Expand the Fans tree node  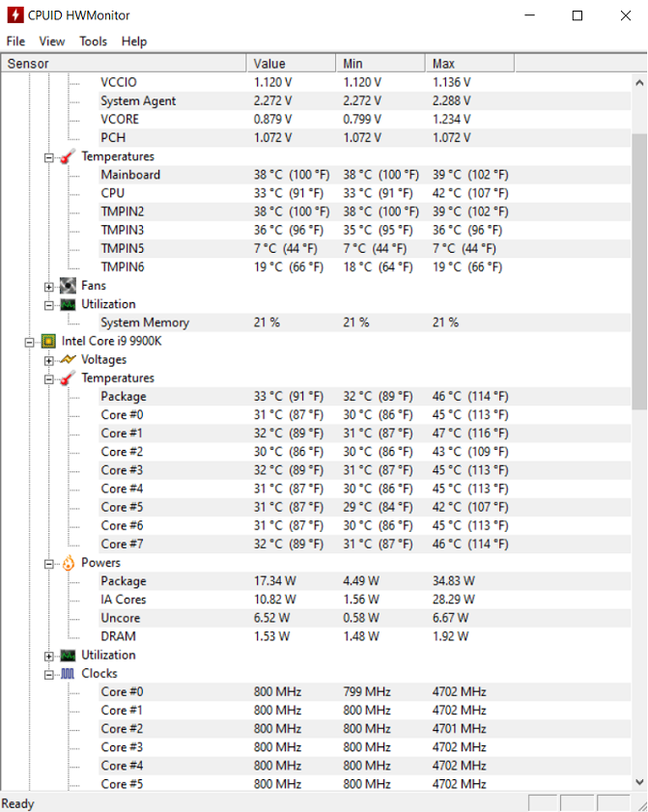[48, 287]
